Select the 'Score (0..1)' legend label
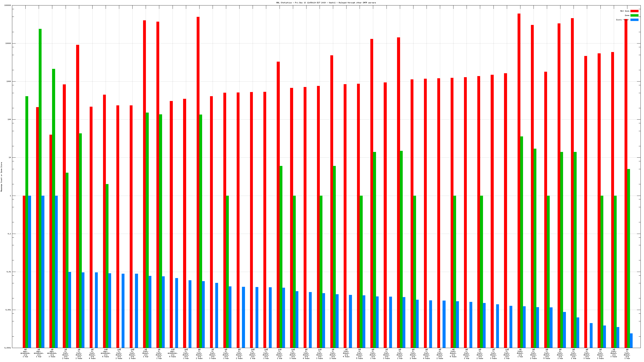This screenshot has height=362, width=644. [x=622, y=20]
